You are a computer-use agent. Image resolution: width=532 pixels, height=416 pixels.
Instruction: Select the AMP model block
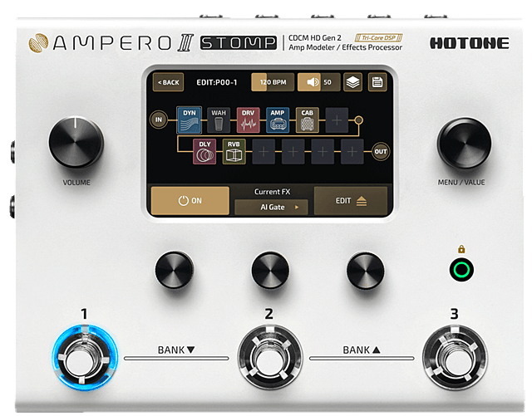click(x=278, y=120)
